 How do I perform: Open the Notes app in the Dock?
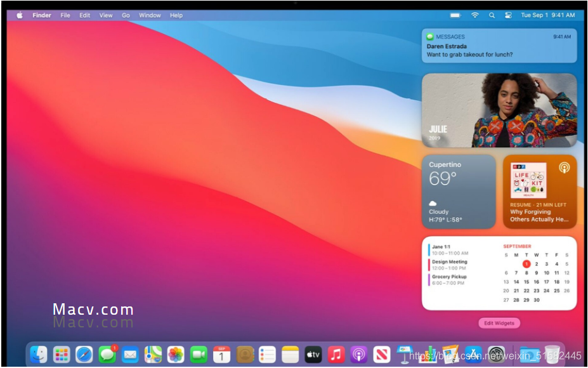tap(291, 354)
